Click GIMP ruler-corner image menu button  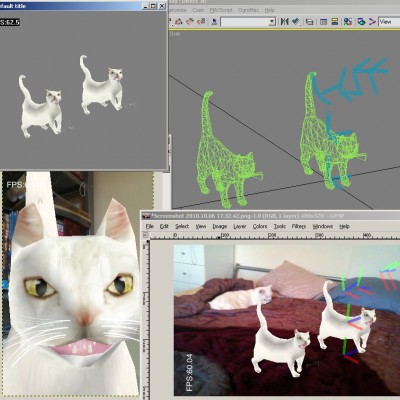coord(146,235)
